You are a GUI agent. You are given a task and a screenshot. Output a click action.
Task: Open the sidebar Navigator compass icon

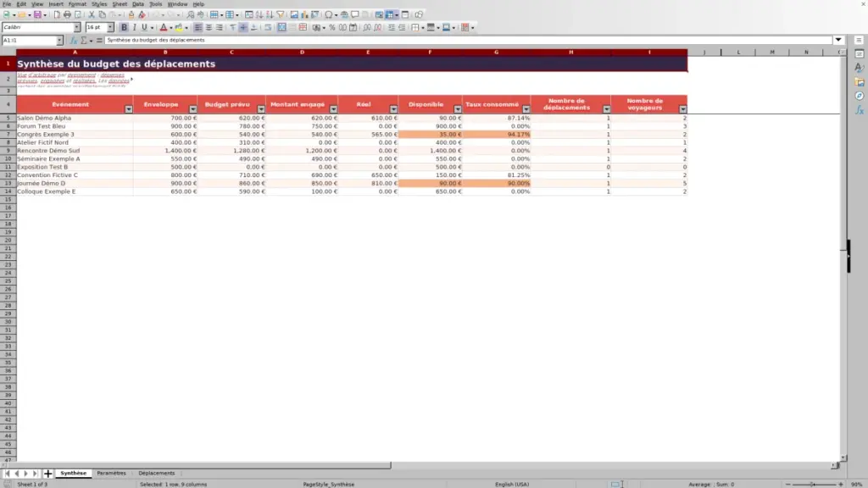860,96
